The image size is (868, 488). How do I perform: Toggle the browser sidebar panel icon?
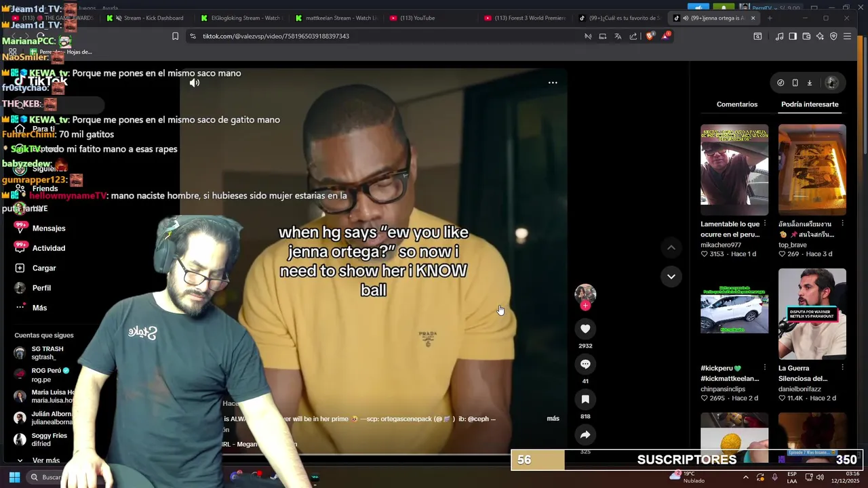pyautogui.click(x=793, y=36)
